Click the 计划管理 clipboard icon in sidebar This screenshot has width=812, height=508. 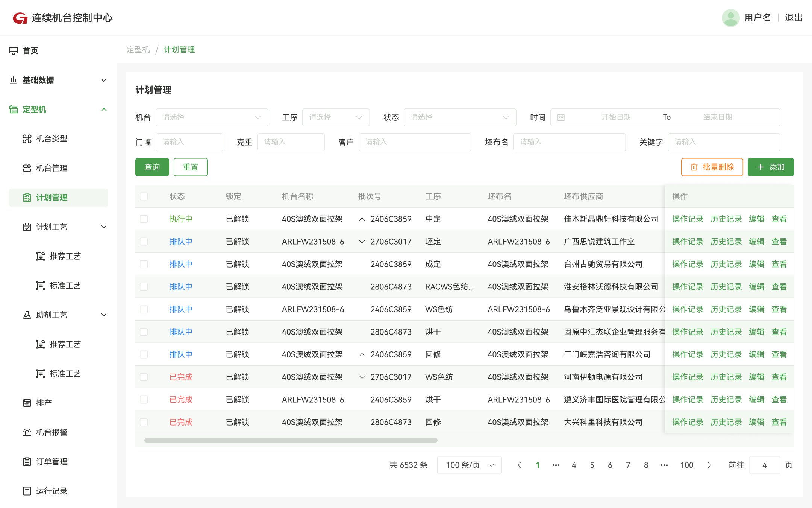tap(27, 197)
